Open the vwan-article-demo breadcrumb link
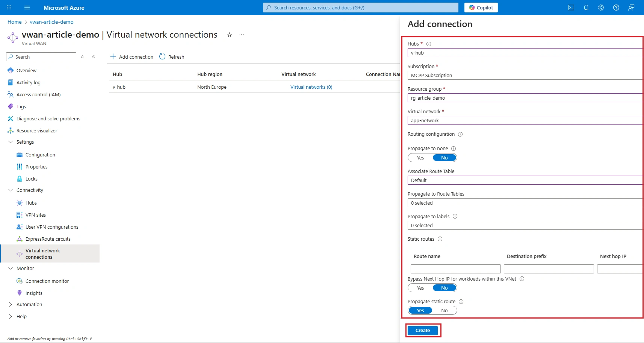This screenshot has width=644, height=343. (51, 22)
